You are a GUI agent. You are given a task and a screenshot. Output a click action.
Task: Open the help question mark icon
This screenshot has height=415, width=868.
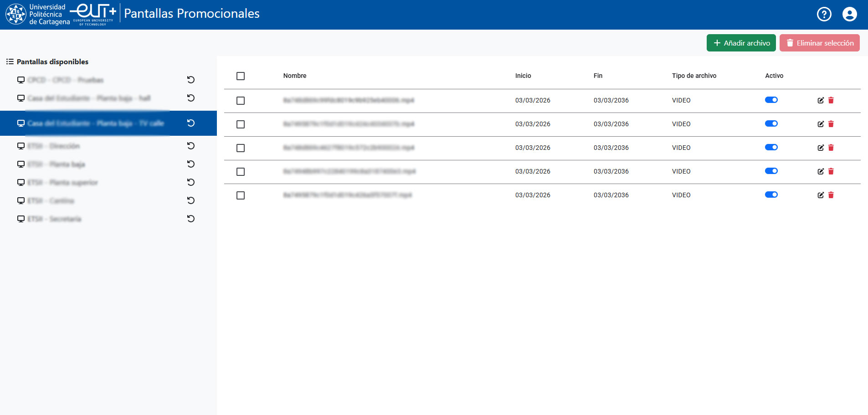pos(824,14)
